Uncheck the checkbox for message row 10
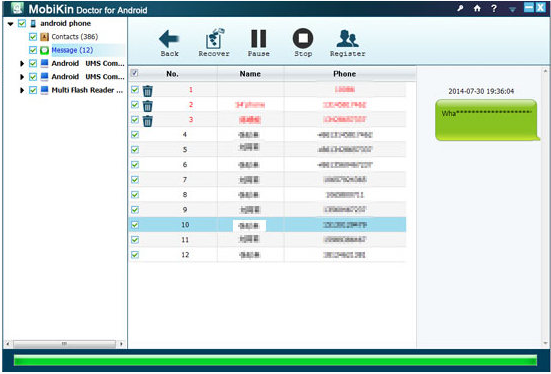The image size is (551, 374). click(x=135, y=224)
